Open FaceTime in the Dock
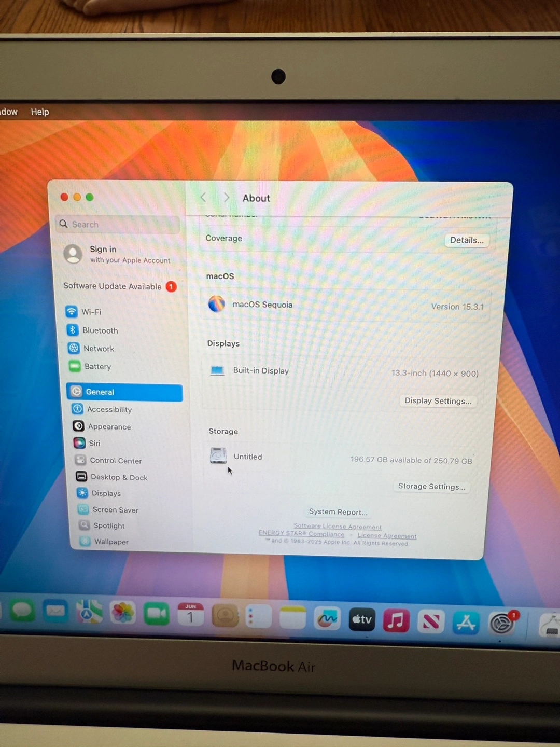Viewport: 560px width, 747px height. coord(157,614)
